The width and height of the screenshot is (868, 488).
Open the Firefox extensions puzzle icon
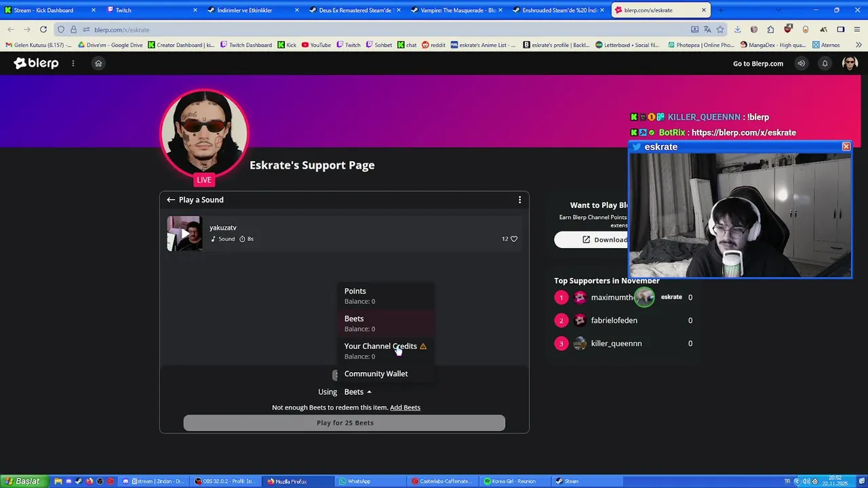(x=770, y=30)
